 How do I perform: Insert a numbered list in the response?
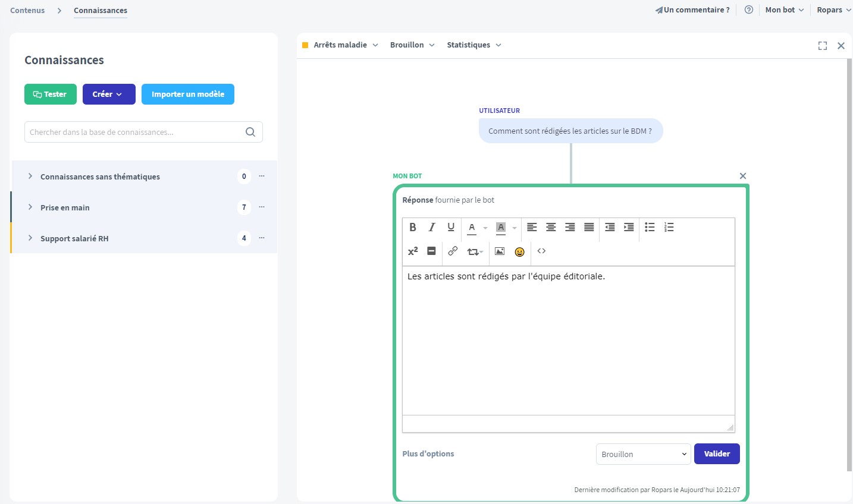click(669, 227)
